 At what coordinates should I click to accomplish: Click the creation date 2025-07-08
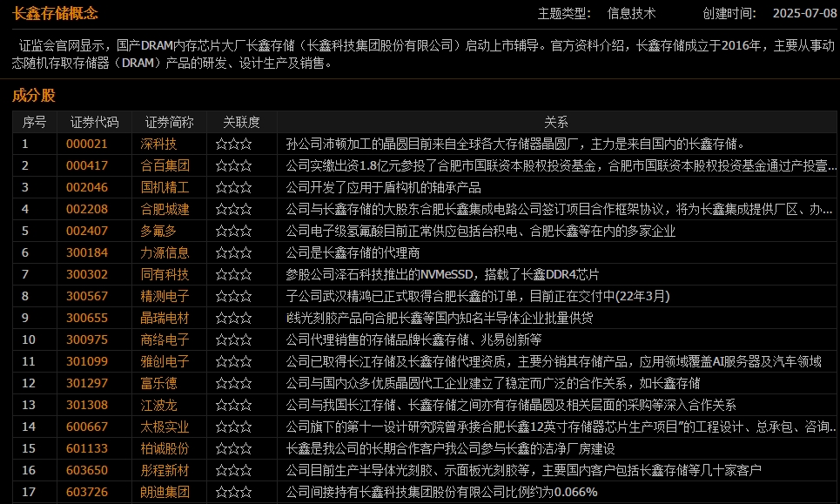click(x=804, y=13)
